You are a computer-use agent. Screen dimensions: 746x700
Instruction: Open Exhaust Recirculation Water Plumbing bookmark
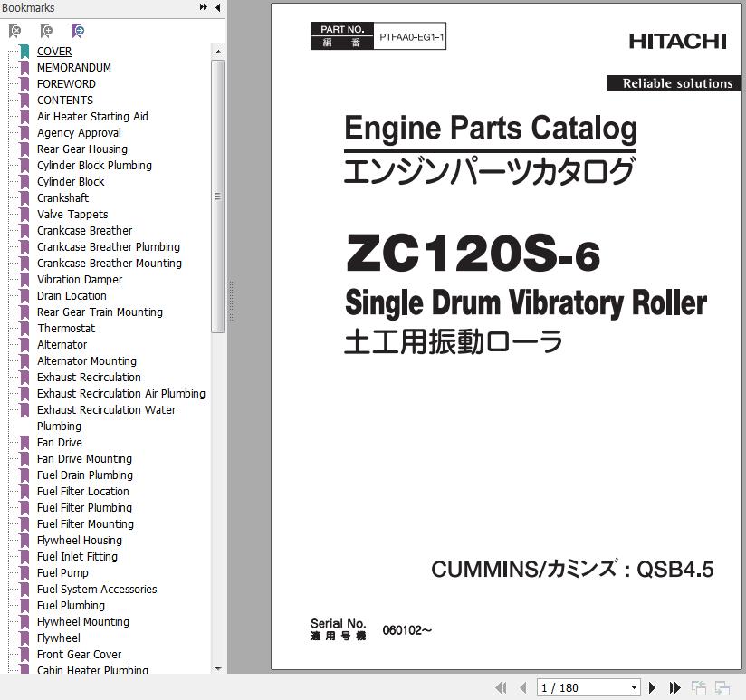(106, 417)
